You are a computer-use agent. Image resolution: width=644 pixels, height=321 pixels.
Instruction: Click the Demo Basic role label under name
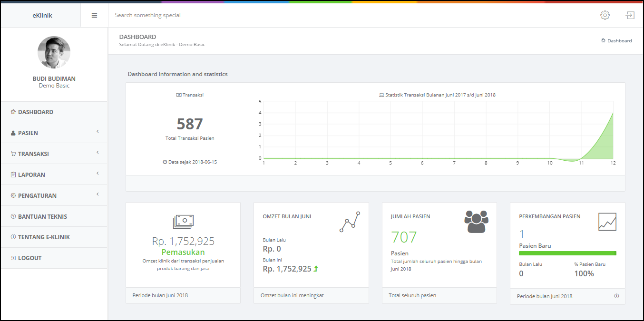(54, 86)
